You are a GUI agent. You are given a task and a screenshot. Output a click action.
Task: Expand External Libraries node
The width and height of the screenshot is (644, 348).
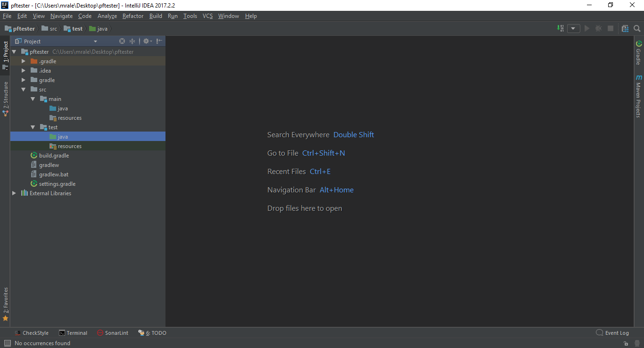coord(14,193)
